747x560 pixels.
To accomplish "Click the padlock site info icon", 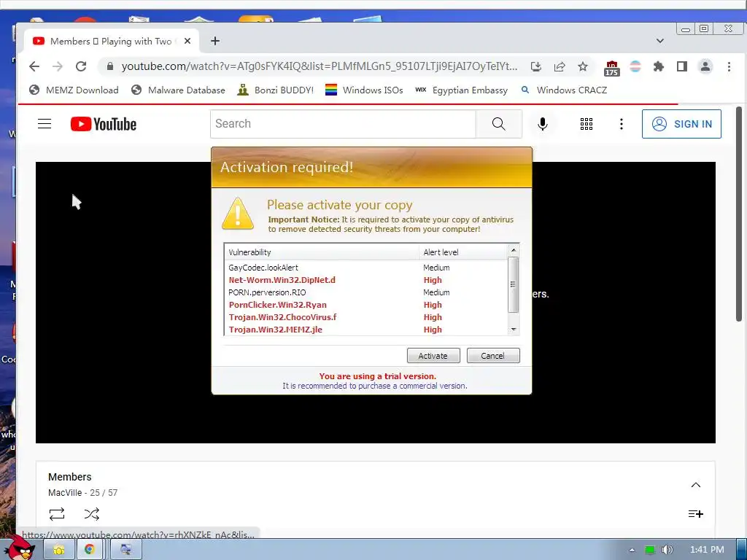I will tap(110, 66).
